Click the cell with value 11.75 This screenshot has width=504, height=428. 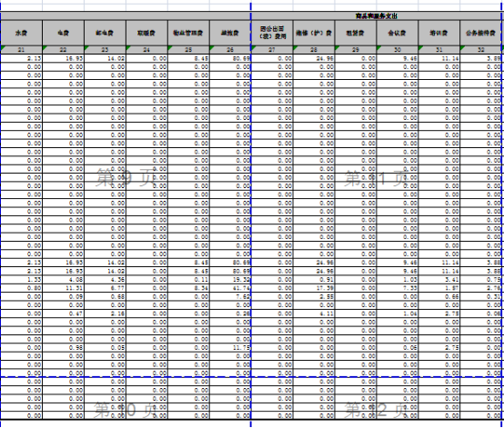(230, 348)
